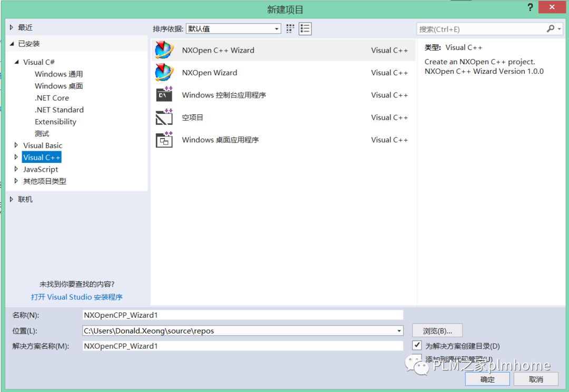Close the 新建项目 dialog
The height and width of the screenshot is (392, 569).
(x=552, y=7)
